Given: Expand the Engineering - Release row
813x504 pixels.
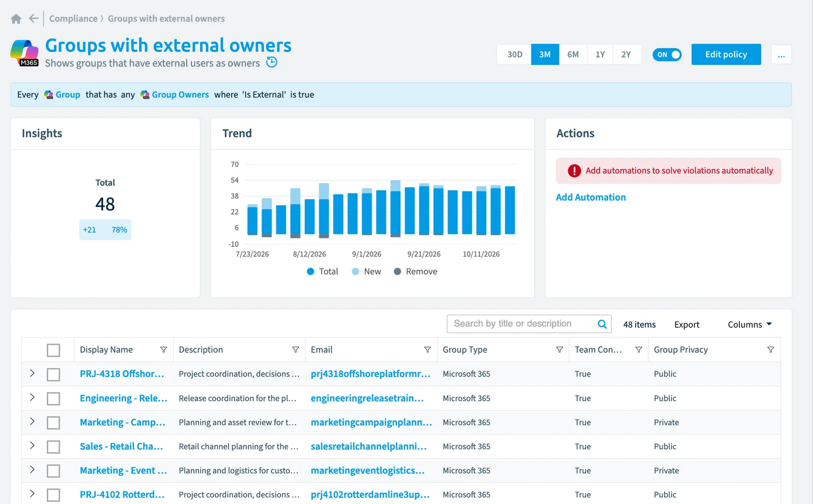Looking at the screenshot, I should 32,397.
